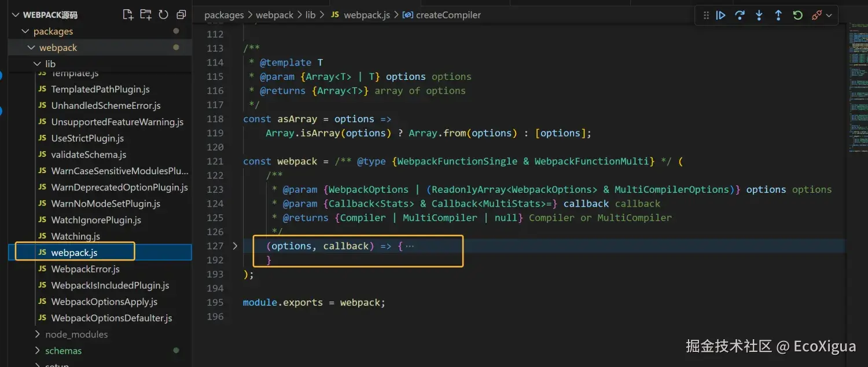This screenshot has height=367, width=868.
Task: Continue debugging with the play button
Action: 720,16
